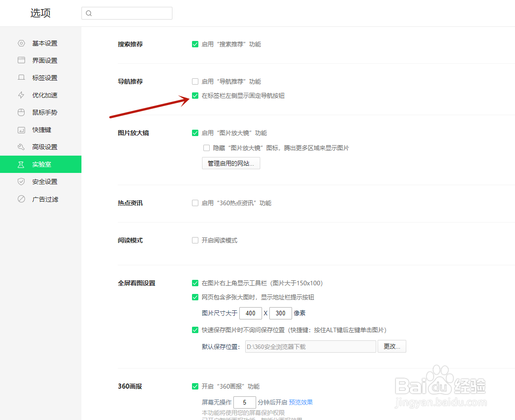Focus the options search box

(x=127, y=13)
